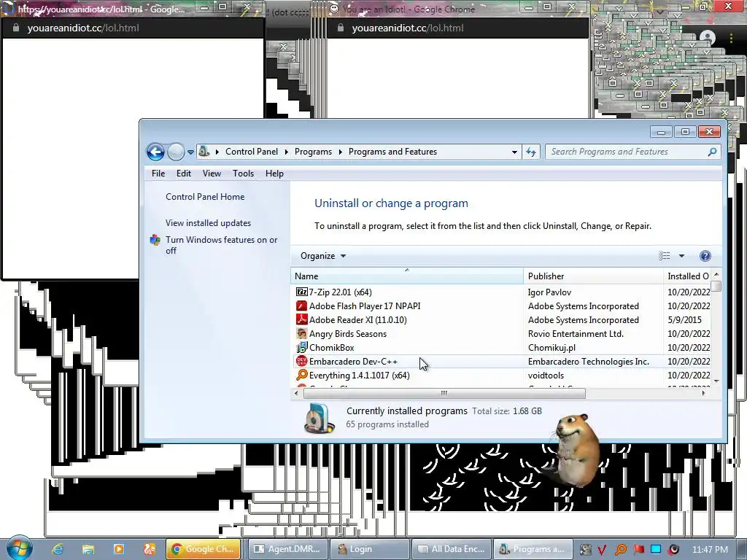Click the search magnifier icon
747x560 pixels.
point(712,152)
